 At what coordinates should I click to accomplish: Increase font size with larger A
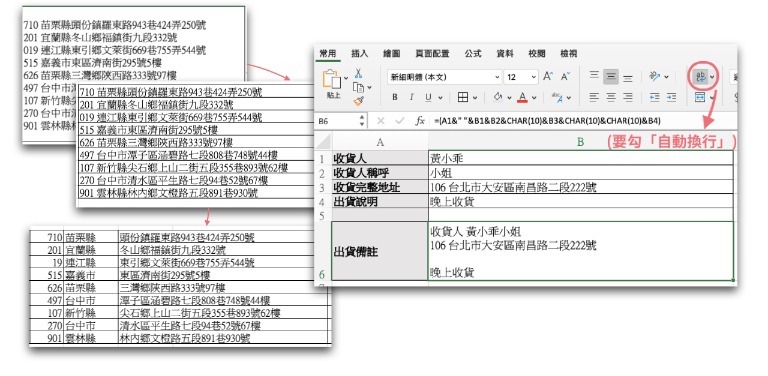(x=548, y=77)
